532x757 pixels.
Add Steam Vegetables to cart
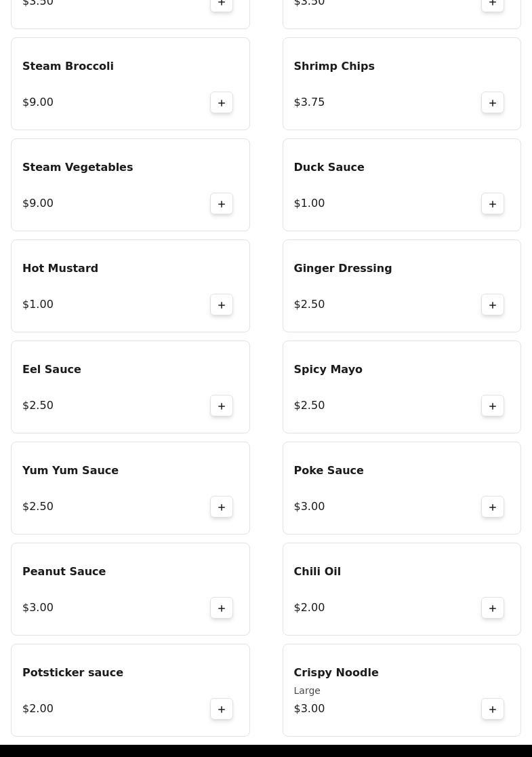(x=222, y=203)
